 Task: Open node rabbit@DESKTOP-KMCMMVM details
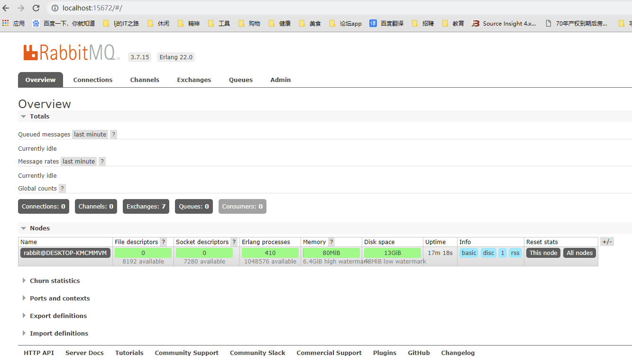click(65, 253)
